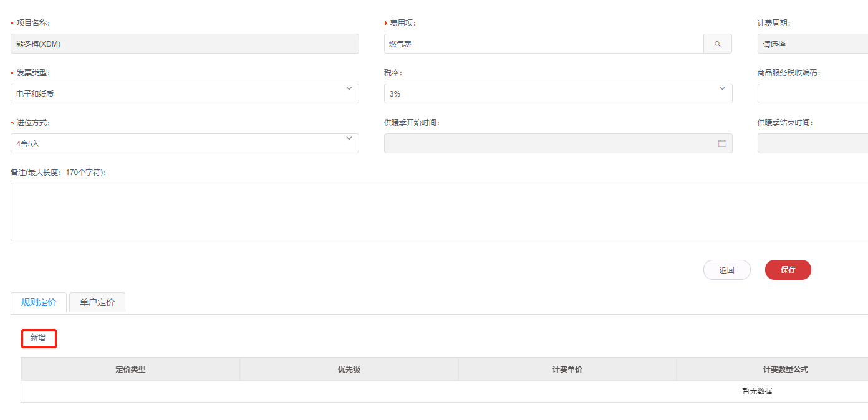Image resolution: width=868 pixels, height=420 pixels.
Task: Click the 优先级 column header
Action: tap(349, 369)
